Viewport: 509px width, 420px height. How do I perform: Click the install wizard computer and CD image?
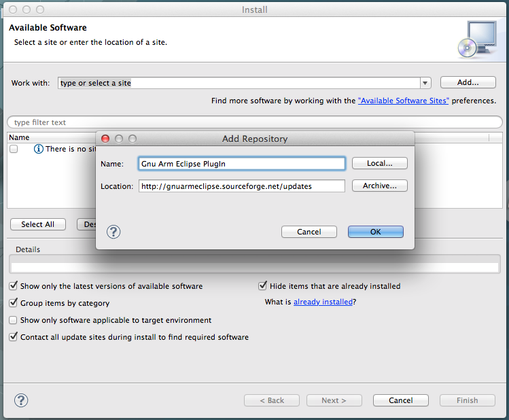point(478,39)
